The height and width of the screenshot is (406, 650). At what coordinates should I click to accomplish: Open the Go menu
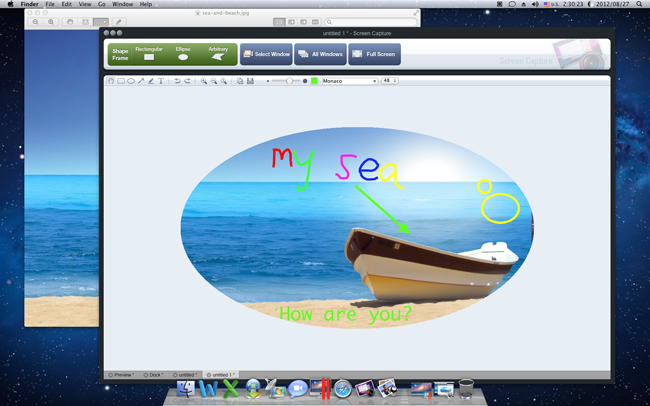coord(101,4)
